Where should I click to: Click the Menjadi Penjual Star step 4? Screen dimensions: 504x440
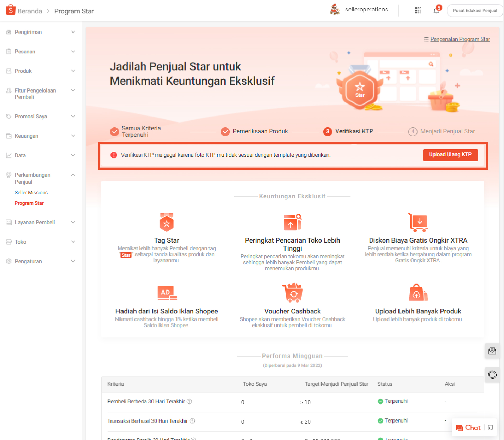(x=441, y=132)
